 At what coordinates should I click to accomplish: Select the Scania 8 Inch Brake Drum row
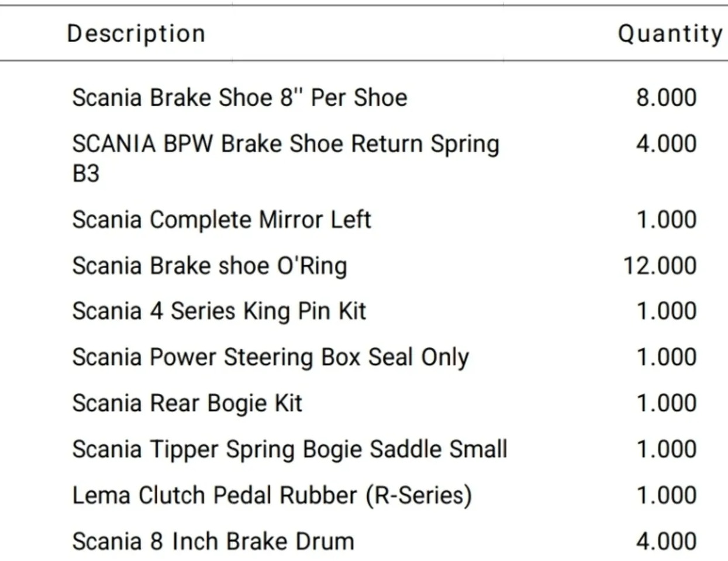point(213,541)
